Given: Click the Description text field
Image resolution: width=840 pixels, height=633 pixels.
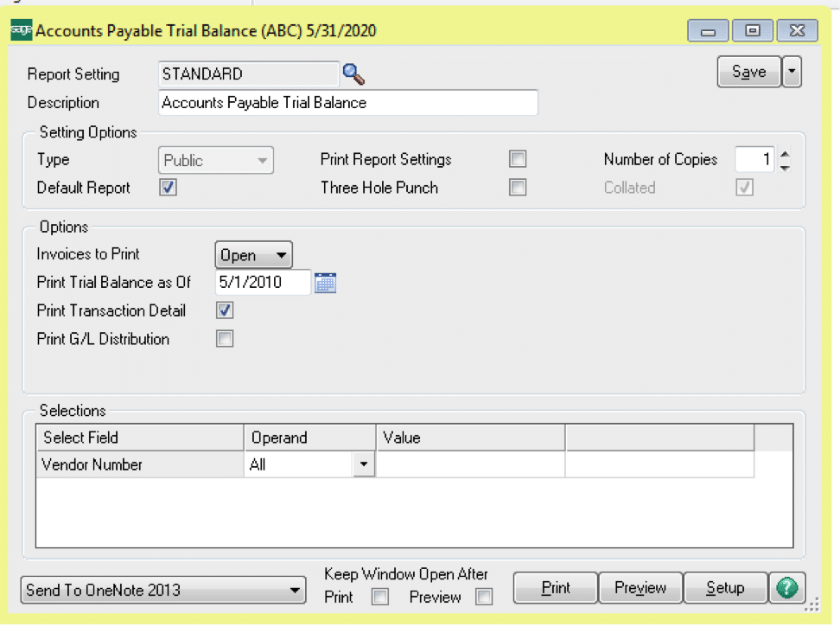Looking at the screenshot, I should tap(348, 103).
